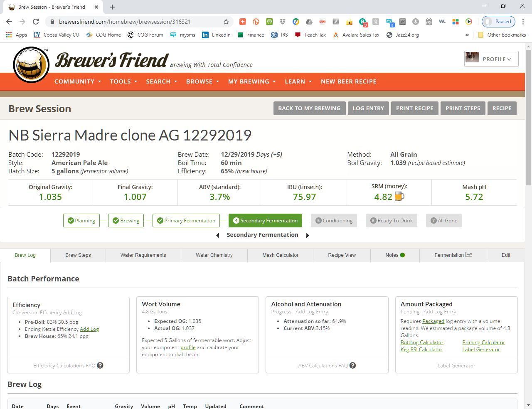
Task: Click the SRM beer glass color icon
Action: (399, 196)
